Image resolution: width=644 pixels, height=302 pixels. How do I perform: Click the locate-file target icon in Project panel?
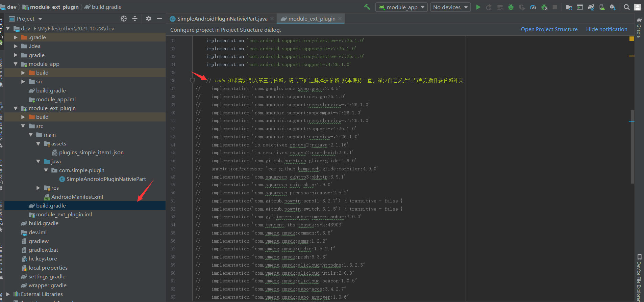(x=124, y=19)
